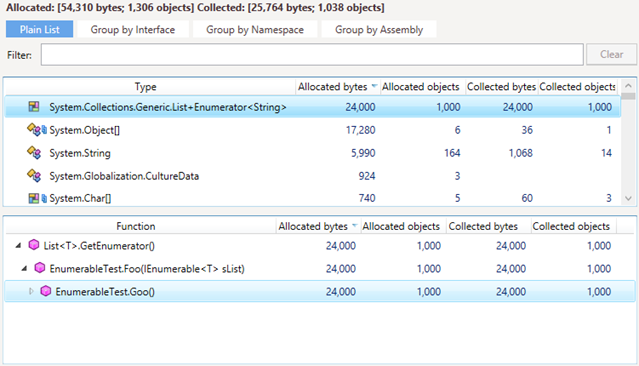Switch to Group by Interface view
Viewport: 639px width, 366px height.
point(133,29)
